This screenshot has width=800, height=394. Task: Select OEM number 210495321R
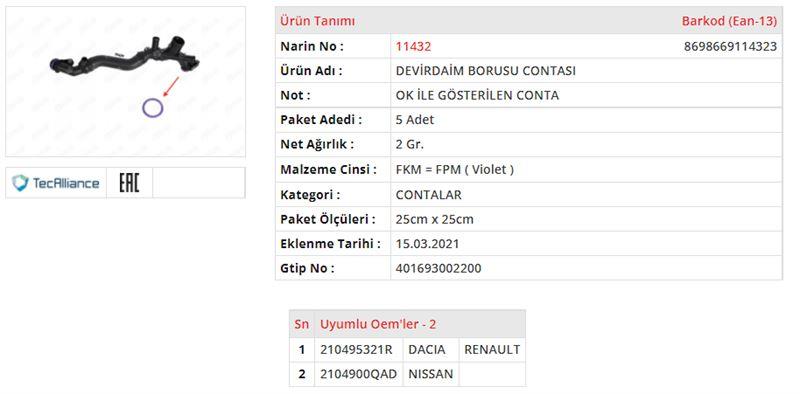(357, 350)
